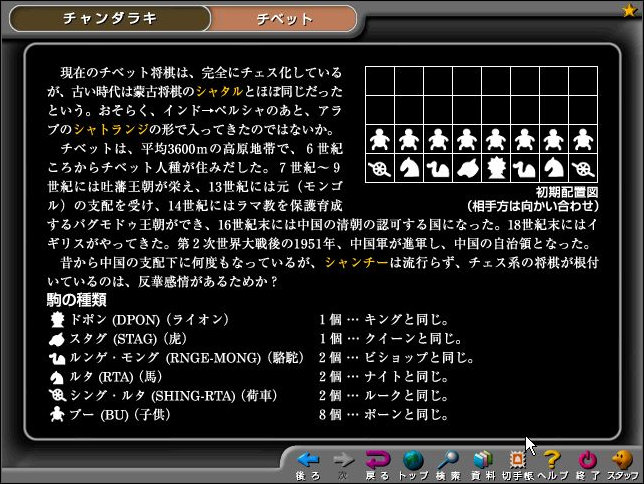Click the grey next arrow (次) icon
This screenshot has width=644, height=484.
(x=343, y=460)
